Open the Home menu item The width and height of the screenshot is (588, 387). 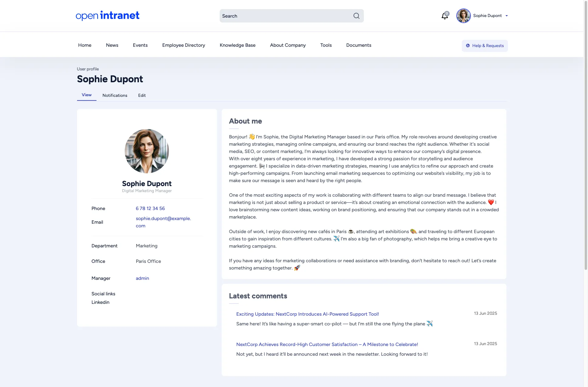pos(85,45)
